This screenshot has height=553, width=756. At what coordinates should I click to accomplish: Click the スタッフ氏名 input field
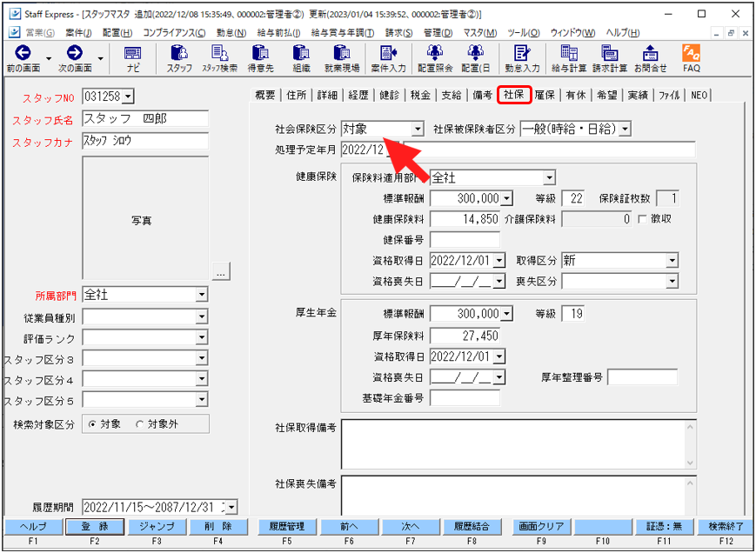click(145, 119)
